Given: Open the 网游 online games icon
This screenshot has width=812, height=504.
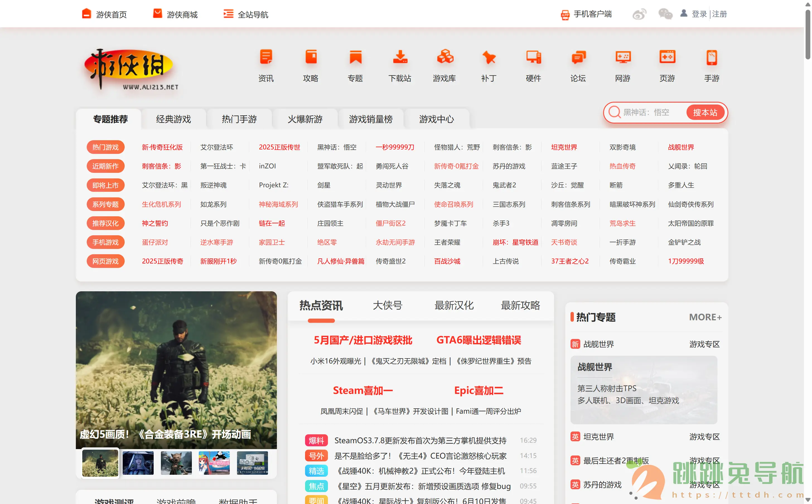Looking at the screenshot, I should click(x=623, y=57).
